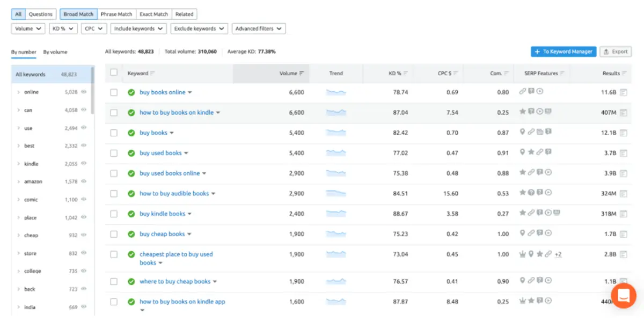Image resolution: width=644 pixels, height=322 pixels.
Task: Check the box for buy kindle books
Action: [x=114, y=214]
